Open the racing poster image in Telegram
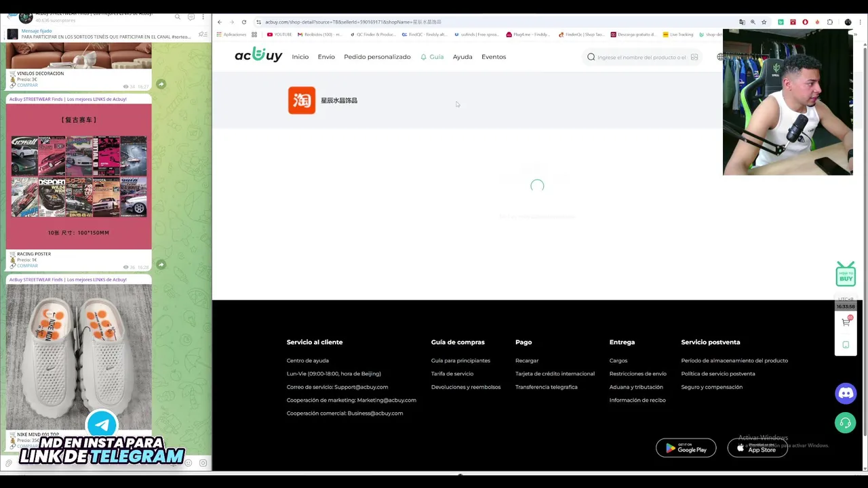 click(79, 176)
